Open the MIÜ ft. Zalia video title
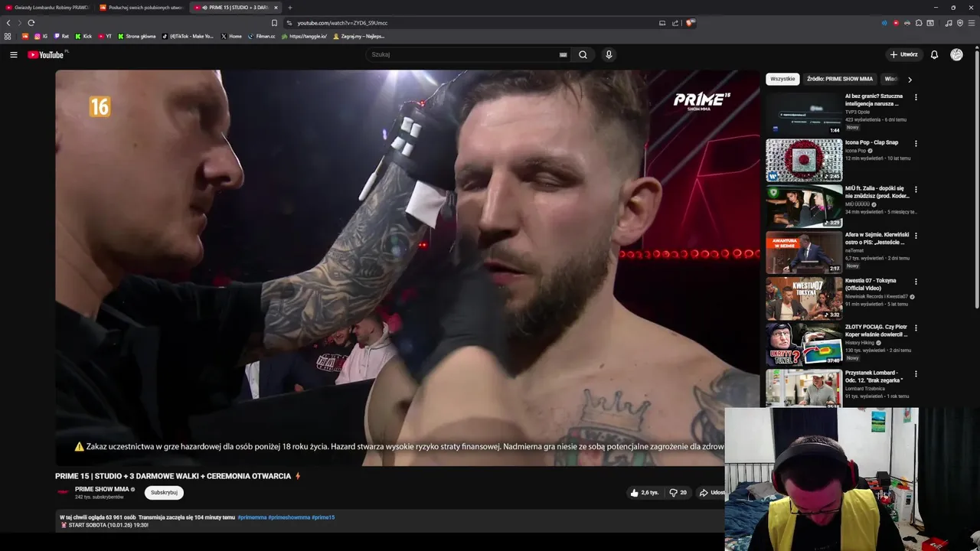 [877, 192]
